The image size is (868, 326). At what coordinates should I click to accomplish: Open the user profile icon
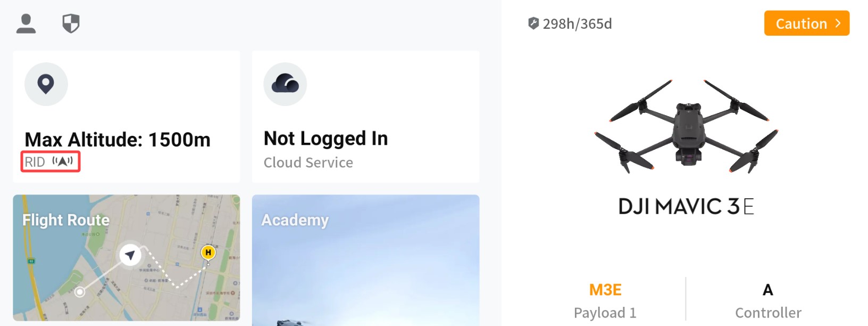pyautogui.click(x=26, y=24)
